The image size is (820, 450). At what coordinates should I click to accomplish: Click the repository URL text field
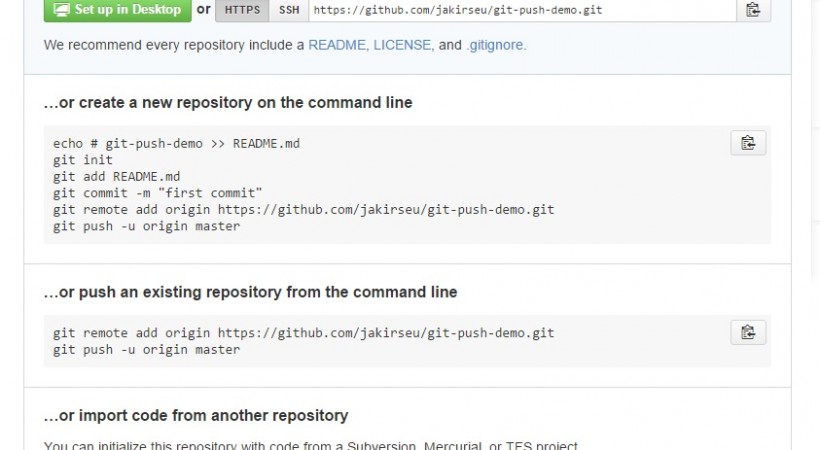coord(520,10)
